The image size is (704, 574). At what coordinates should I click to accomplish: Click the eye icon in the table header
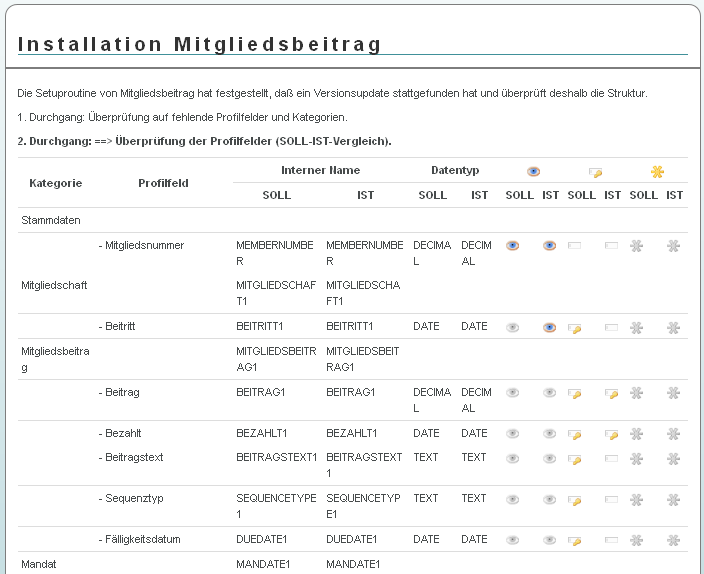click(x=533, y=171)
